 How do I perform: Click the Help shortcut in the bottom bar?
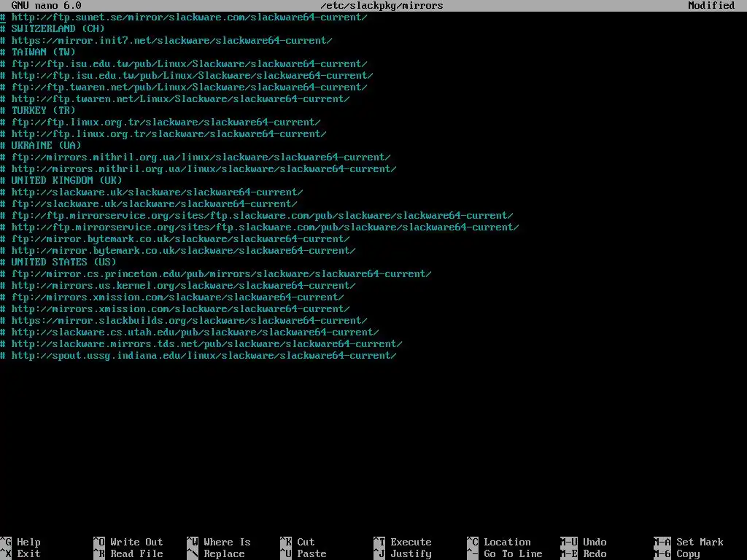(20, 542)
